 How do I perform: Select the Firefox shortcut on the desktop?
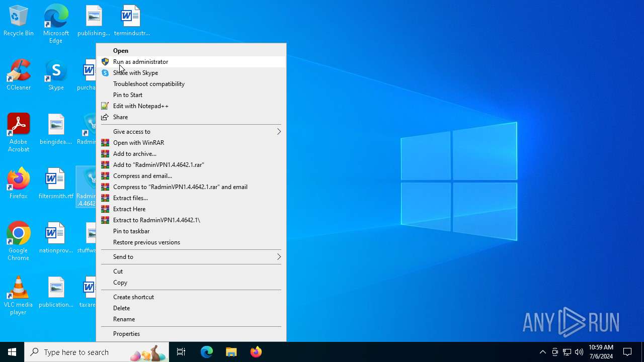click(x=19, y=184)
